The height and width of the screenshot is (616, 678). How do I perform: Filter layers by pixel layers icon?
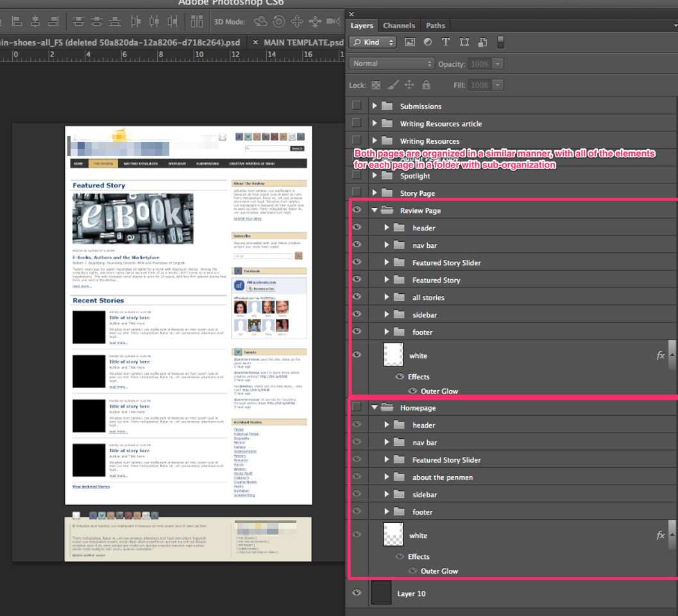409,42
